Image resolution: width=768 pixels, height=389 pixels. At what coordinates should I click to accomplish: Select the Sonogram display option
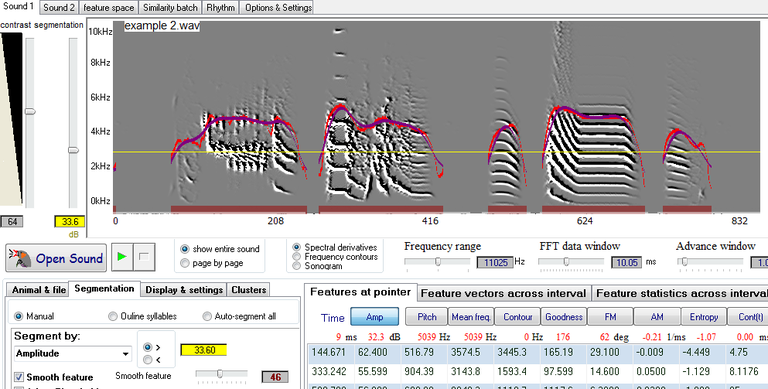click(296, 266)
